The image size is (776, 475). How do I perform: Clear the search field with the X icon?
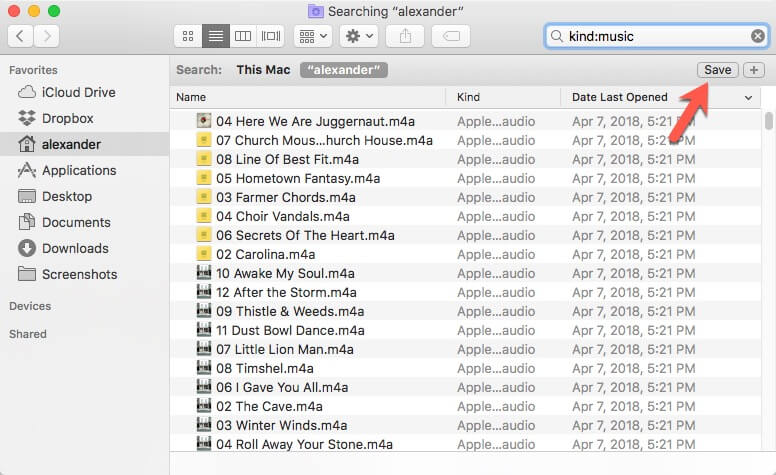pyautogui.click(x=758, y=37)
